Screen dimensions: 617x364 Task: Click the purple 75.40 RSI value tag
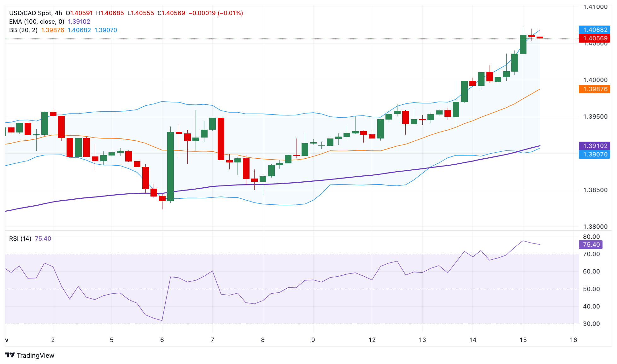pos(591,244)
